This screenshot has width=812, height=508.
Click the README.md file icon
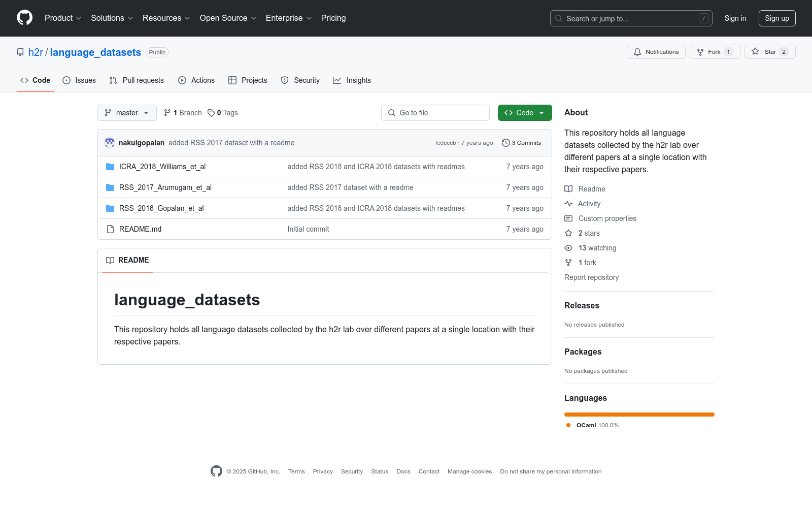(110, 229)
